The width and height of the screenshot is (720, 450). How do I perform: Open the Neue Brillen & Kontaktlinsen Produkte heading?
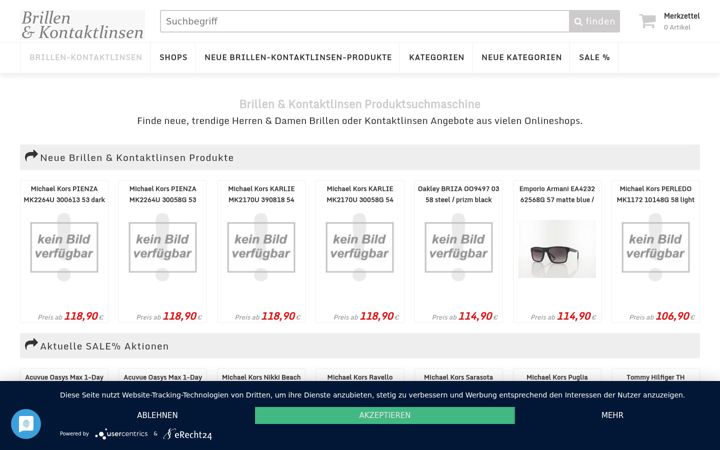[x=137, y=158]
